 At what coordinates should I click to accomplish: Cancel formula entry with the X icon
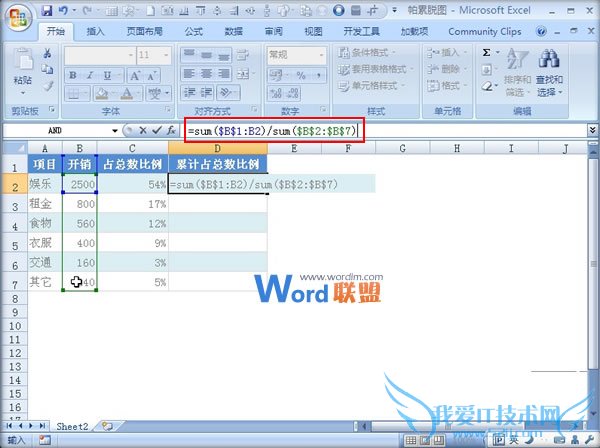142,131
